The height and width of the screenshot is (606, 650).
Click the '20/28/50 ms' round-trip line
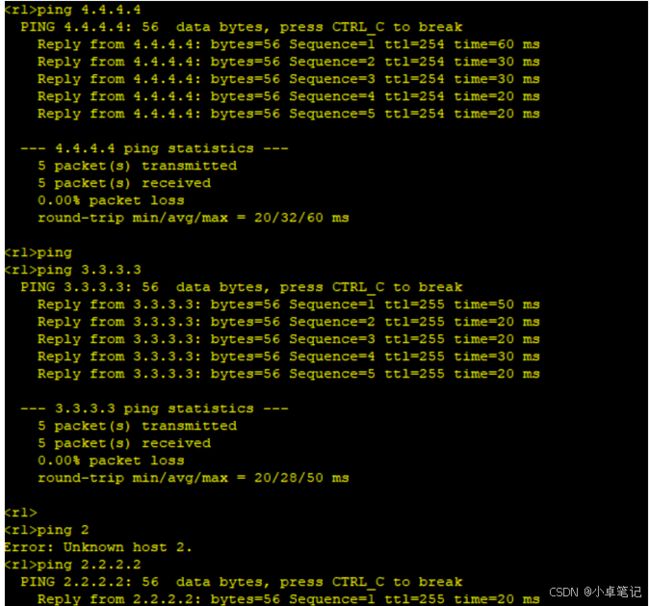(193, 478)
